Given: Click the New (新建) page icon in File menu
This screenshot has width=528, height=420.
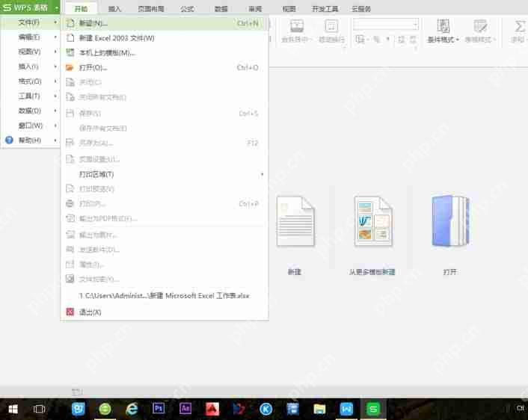Looking at the screenshot, I should tap(70, 23).
